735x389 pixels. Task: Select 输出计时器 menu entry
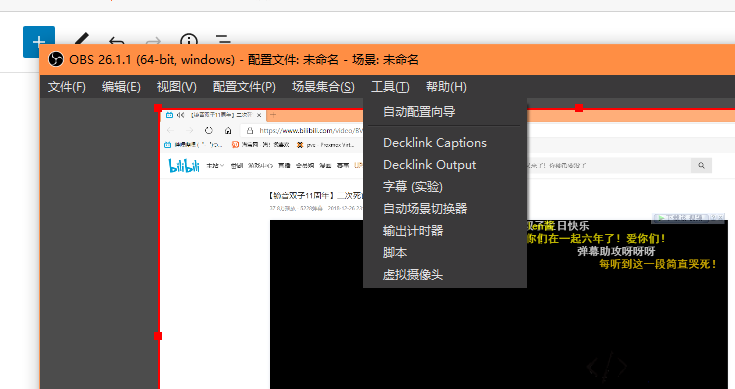click(x=445, y=231)
